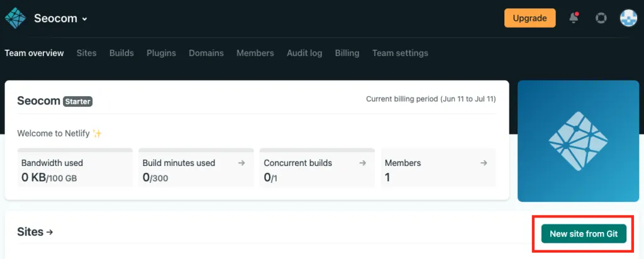Click the 0 KB/100 GB value
This screenshot has width=644, height=259.
[x=49, y=178]
